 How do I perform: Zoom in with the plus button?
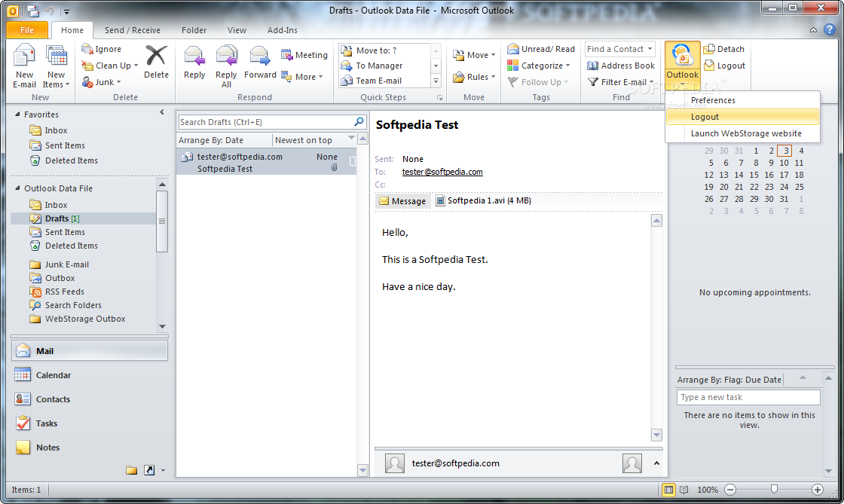[x=817, y=490]
